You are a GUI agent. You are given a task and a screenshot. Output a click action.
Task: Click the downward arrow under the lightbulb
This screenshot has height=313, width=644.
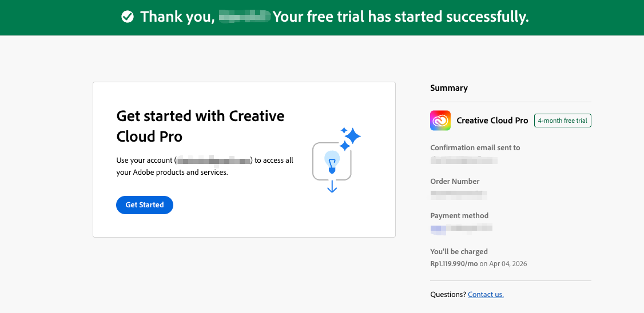click(332, 186)
